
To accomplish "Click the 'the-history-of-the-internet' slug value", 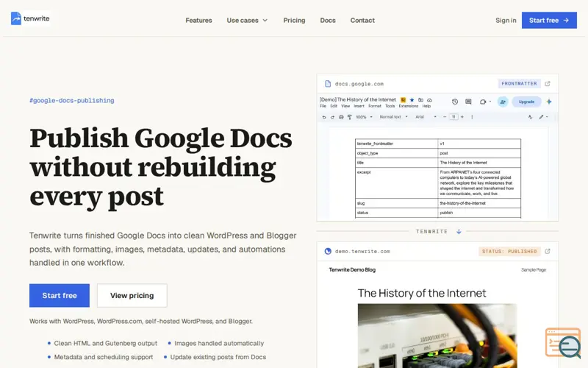I will (x=463, y=203).
